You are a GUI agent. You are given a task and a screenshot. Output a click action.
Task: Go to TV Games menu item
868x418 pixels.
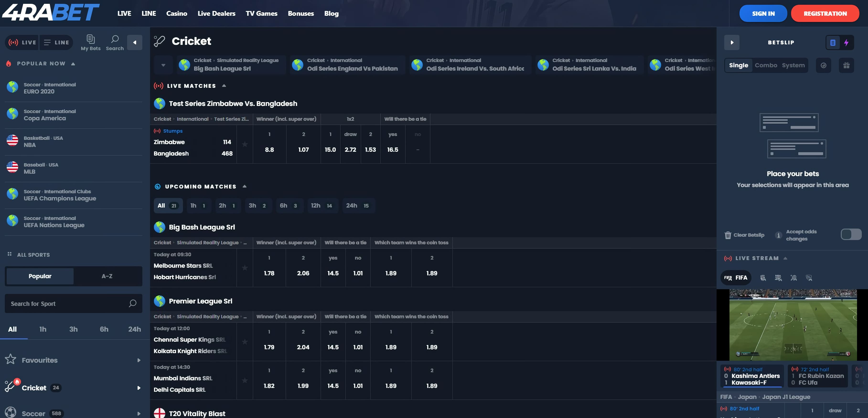[262, 13]
